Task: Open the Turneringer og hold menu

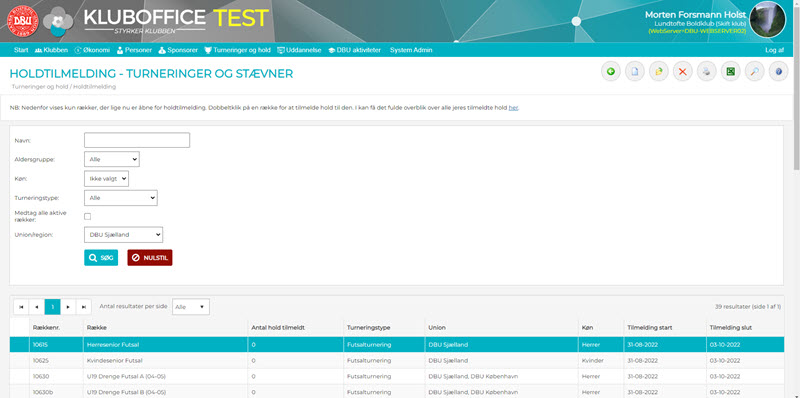Action: tap(237, 50)
